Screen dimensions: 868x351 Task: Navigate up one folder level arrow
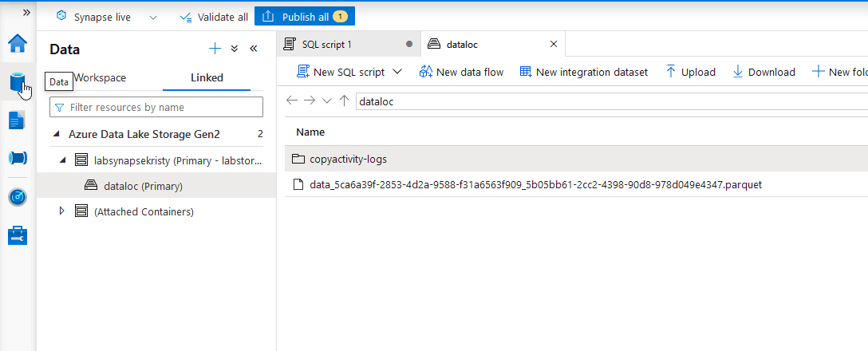tap(344, 101)
